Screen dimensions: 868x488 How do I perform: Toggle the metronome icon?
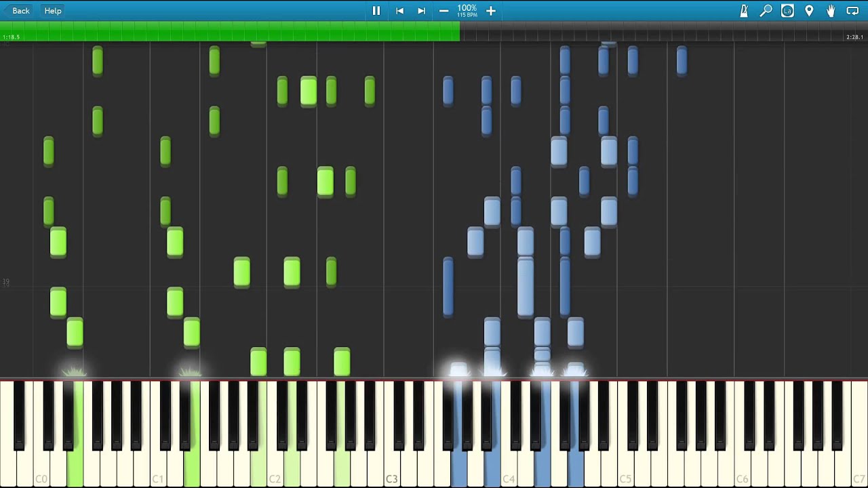coord(744,11)
